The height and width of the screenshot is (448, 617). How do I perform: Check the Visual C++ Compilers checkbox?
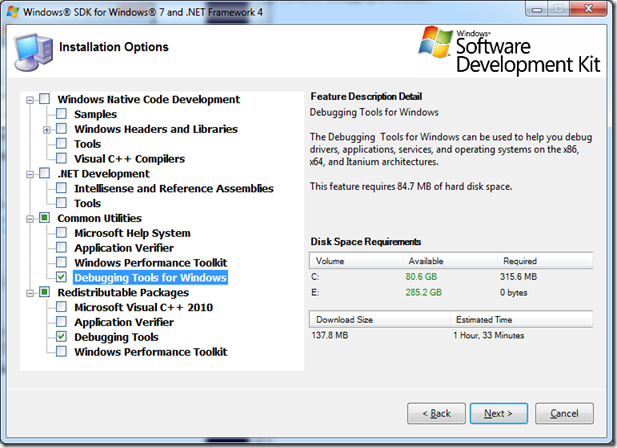(x=61, y=159)
